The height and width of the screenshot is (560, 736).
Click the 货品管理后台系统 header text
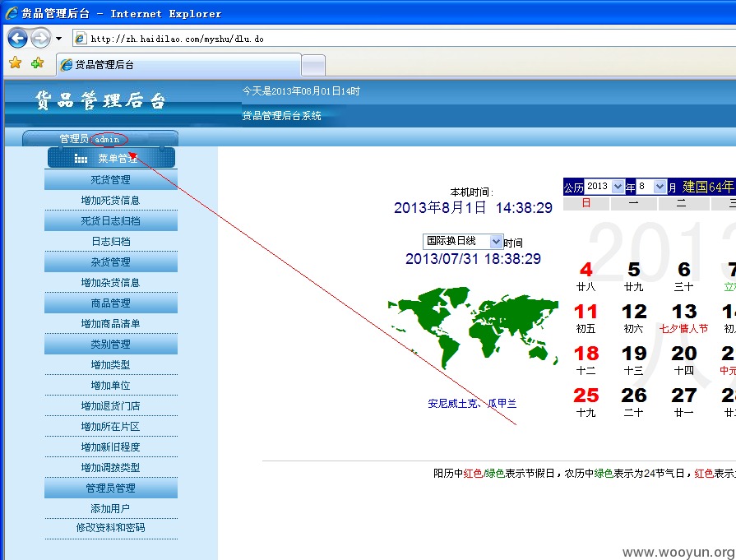pyautogui.click(x=281, y=115)
